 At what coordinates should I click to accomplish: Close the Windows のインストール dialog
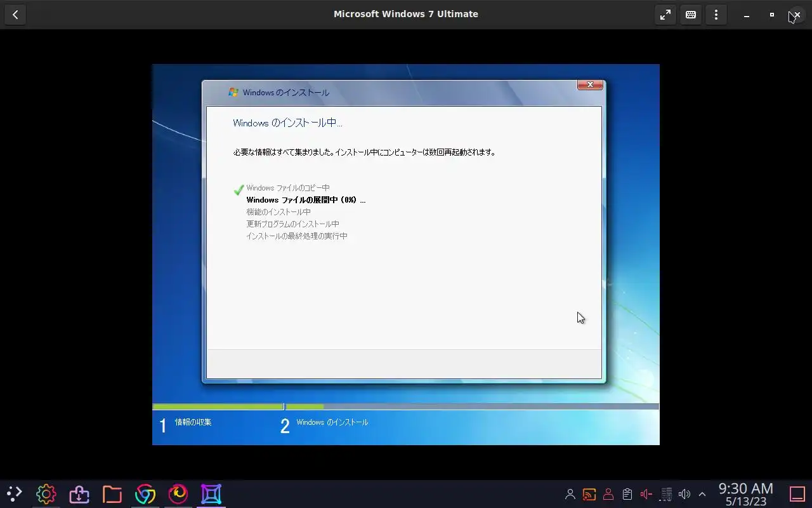pyautogui.click(x=590, y=84)
